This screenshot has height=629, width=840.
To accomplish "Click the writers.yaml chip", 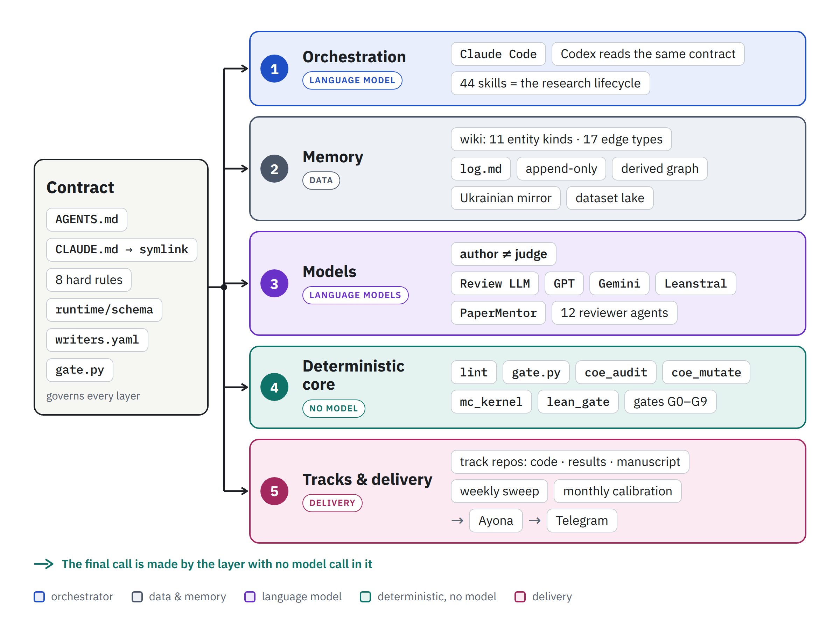I will (x=97, y=340).
